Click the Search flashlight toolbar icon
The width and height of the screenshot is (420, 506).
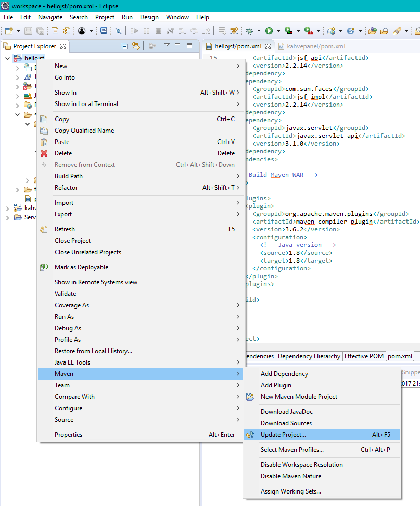point(397,31)
